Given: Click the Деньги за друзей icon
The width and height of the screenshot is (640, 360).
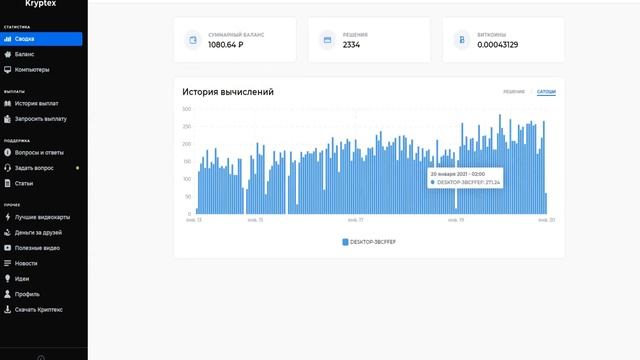Looking at the screenshot, I should point(7,233).
